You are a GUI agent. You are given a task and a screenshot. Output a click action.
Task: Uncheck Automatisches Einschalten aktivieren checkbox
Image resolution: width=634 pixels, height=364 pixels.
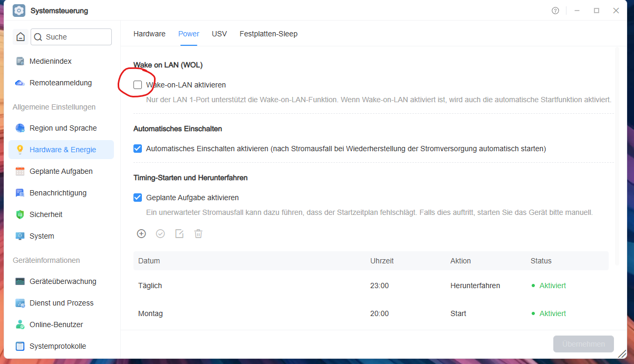pos(138,149)
